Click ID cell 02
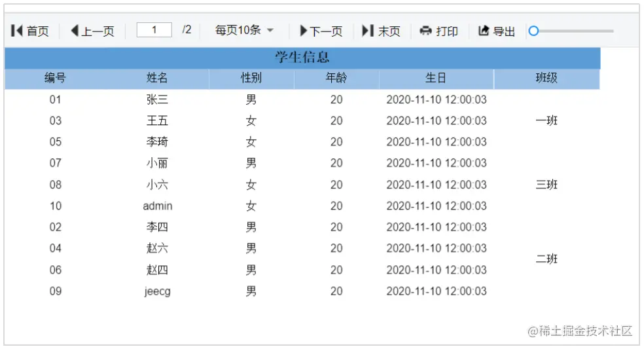The image size is (644, 349). (x=56, y=227)
